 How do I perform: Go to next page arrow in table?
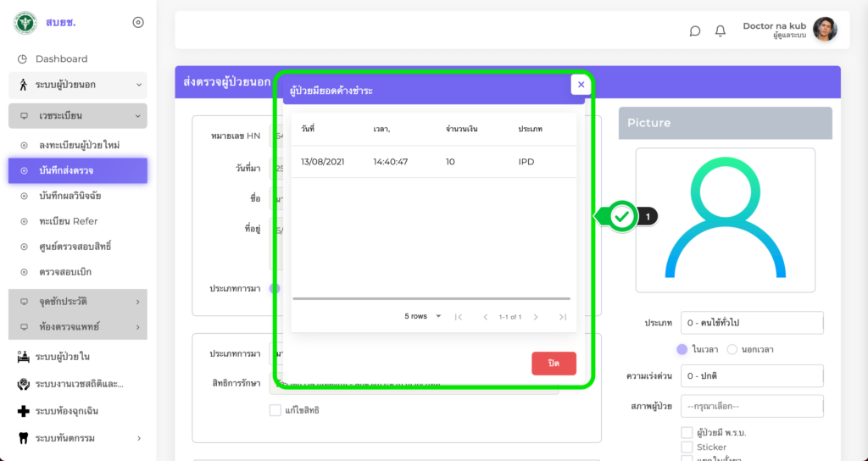(x=536, y=317)
